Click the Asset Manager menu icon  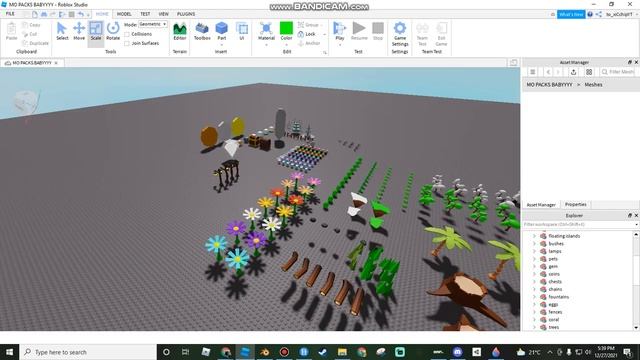(x=533, y=72)
